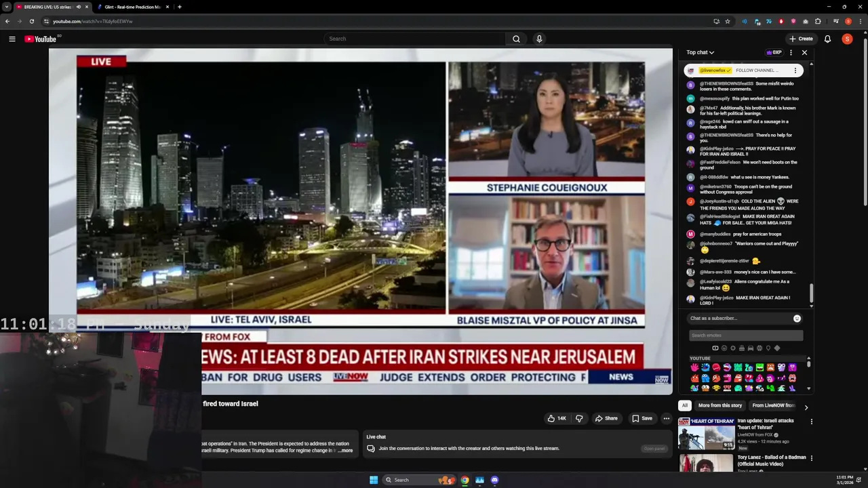Like the live stream (14K)
The width and height of the screenshot is (868, 488).
tap(557, 418)
